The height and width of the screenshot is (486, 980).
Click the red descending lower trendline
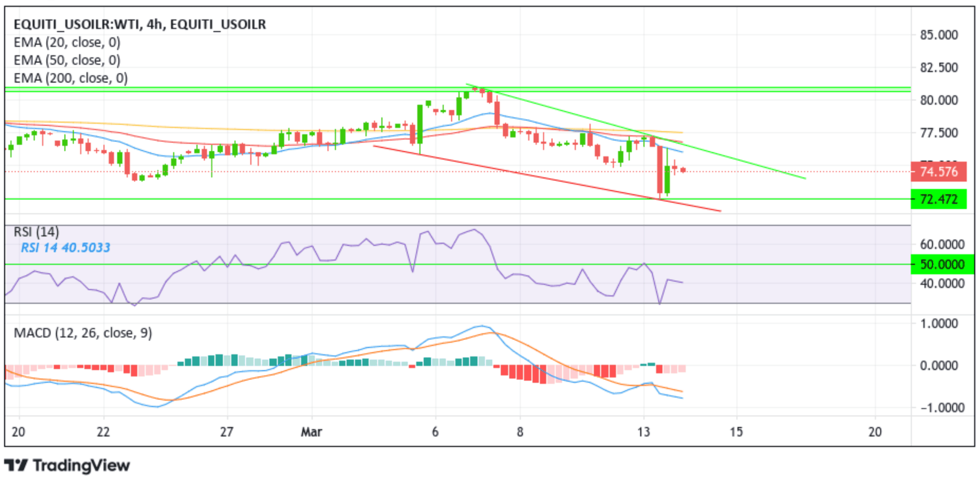[547, 178]
